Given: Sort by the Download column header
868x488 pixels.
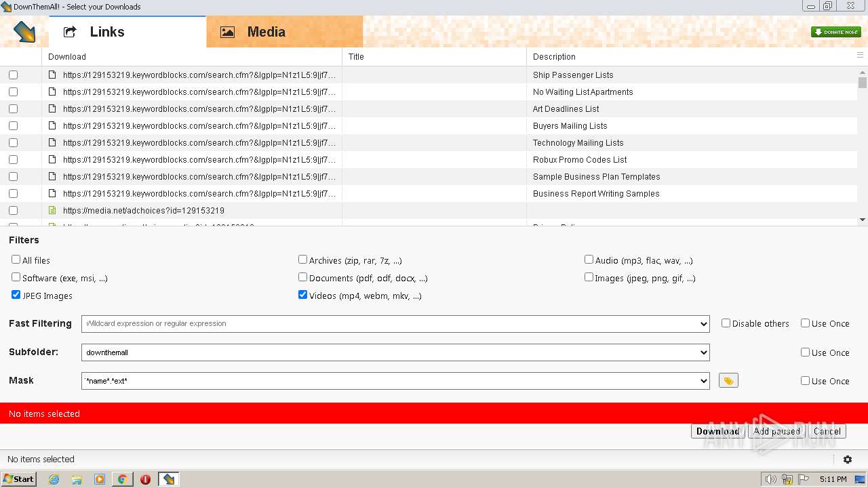Looking at the screenshot, I should coord(192,56).
